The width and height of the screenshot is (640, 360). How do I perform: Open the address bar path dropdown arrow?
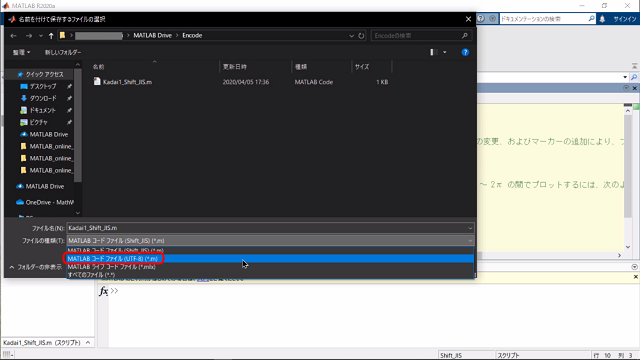pyautogui.click(x=351, y=36)
